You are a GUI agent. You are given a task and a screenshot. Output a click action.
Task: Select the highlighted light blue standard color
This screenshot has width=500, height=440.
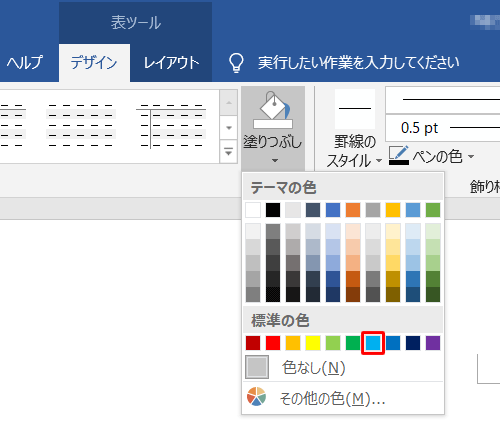373,343
